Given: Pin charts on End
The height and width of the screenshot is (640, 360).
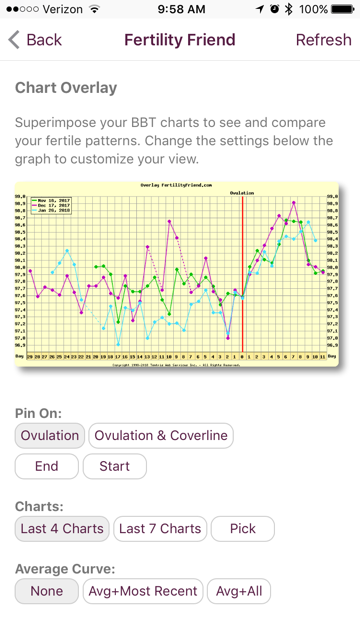Looking at the screenshot, I should point(47,466).
